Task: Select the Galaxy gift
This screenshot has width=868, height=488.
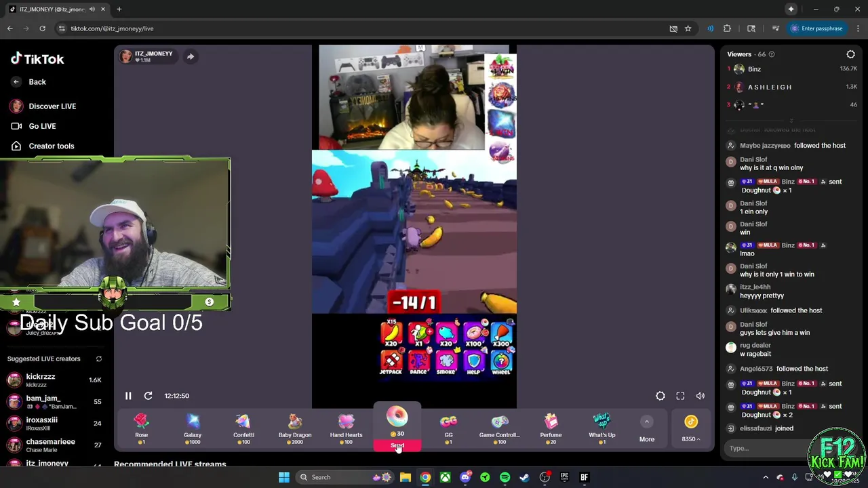Action: pos(193,428)
